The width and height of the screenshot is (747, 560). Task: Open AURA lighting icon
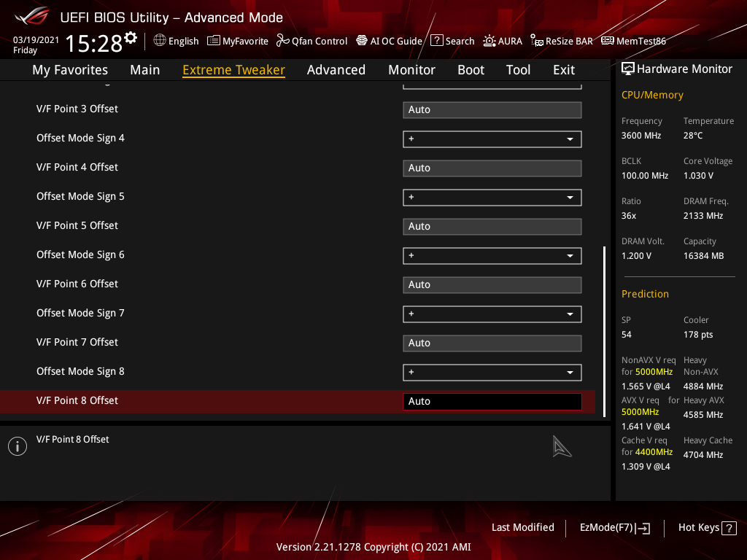pos(489,41)
